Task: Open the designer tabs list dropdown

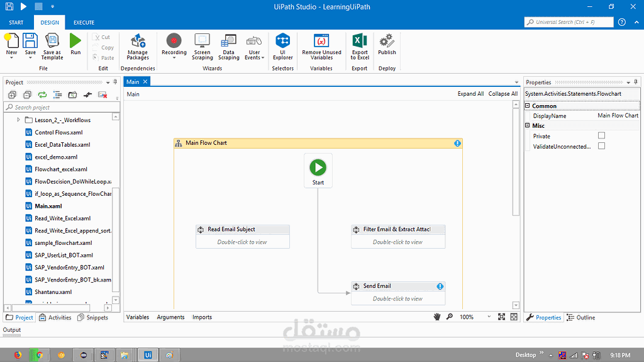Action: coord(517,82)
